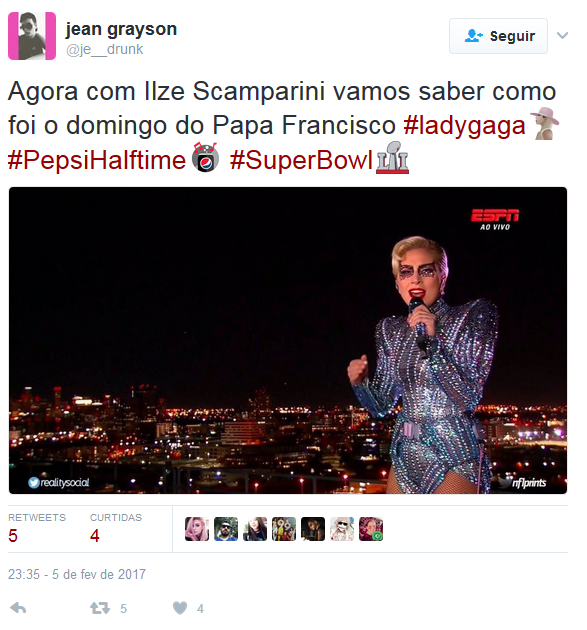Click the first pink-haired liker avatar
587x630 pixels.
[x=197, y=529]
